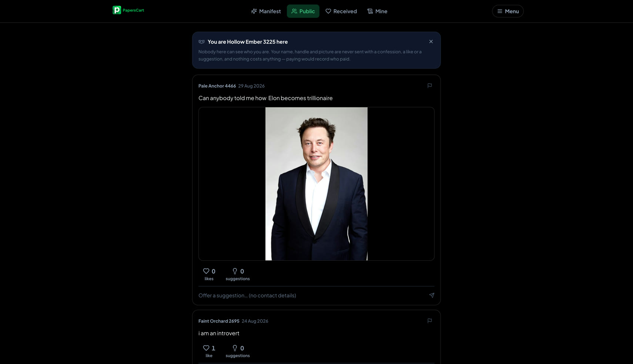The width and height of the screenshot is (633, 364).
Task: Click the date 24 Aug 2026
Action: [255, 321]
